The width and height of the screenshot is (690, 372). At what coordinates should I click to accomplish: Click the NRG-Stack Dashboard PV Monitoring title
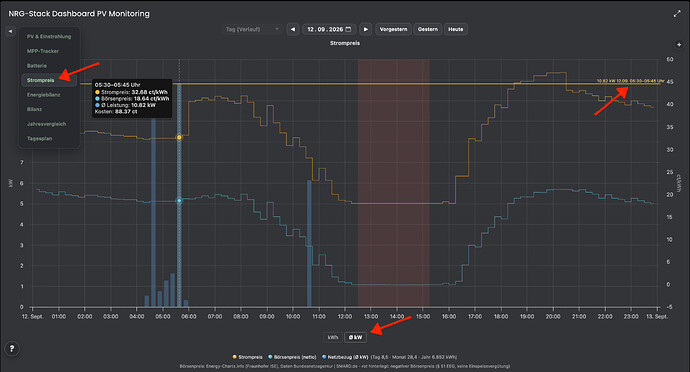79,14
